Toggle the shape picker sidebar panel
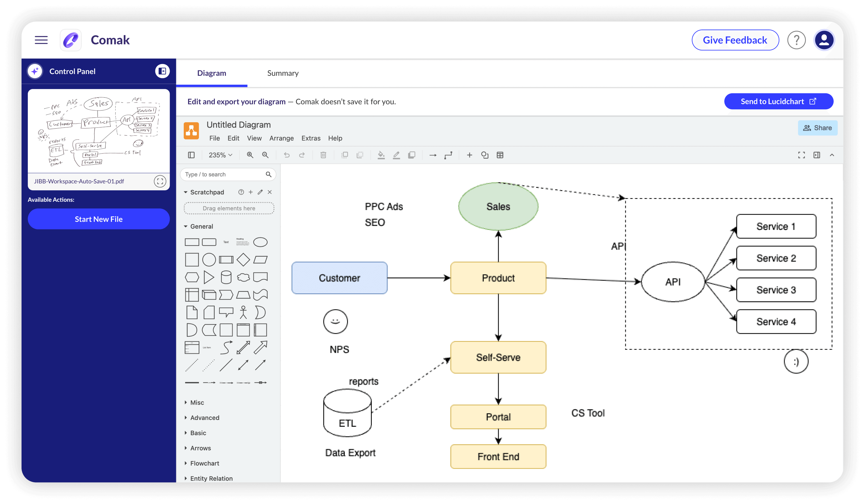 [x=191, y=155]
